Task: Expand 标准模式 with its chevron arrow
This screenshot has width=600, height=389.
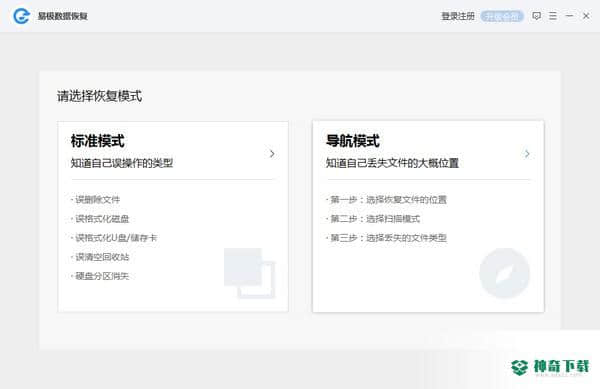Action: click(272, 154)
